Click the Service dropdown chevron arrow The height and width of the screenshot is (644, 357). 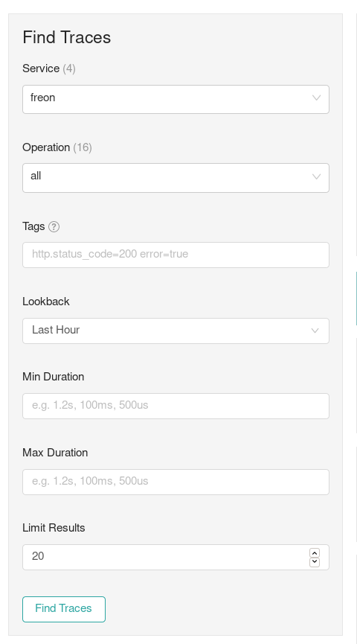point(316,98)
